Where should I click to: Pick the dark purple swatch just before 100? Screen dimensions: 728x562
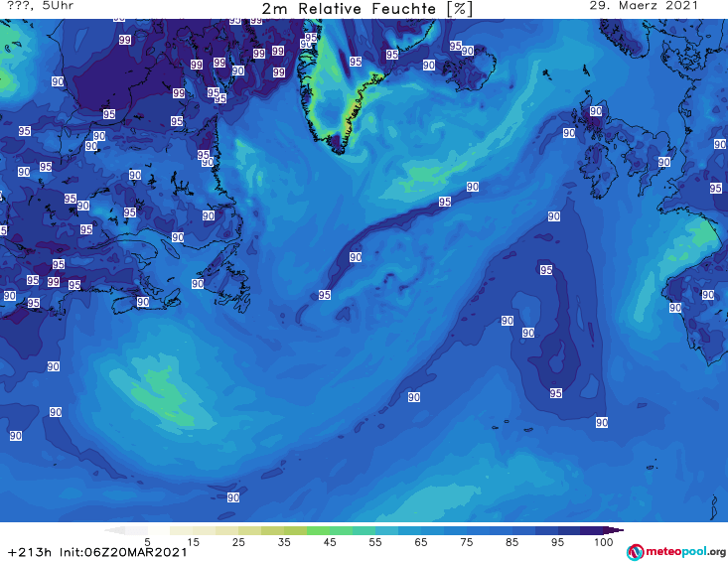click(592, 530)
